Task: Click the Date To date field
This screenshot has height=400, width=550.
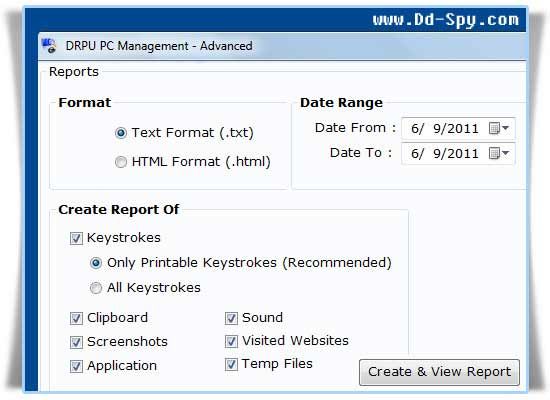Action: tap(458, 153)
